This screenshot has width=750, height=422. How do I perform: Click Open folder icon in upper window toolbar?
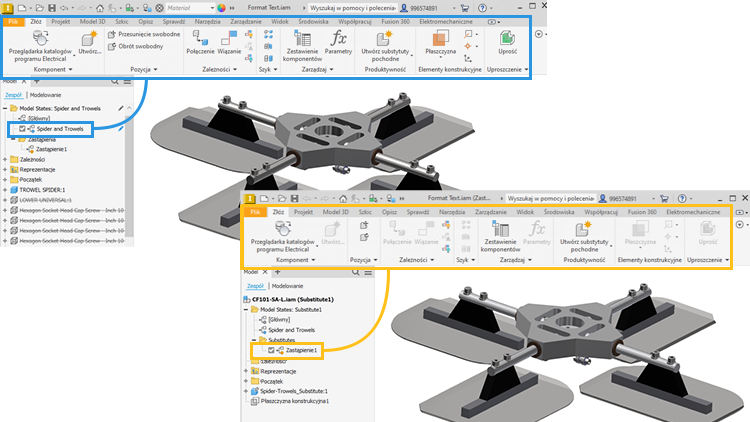39,8
